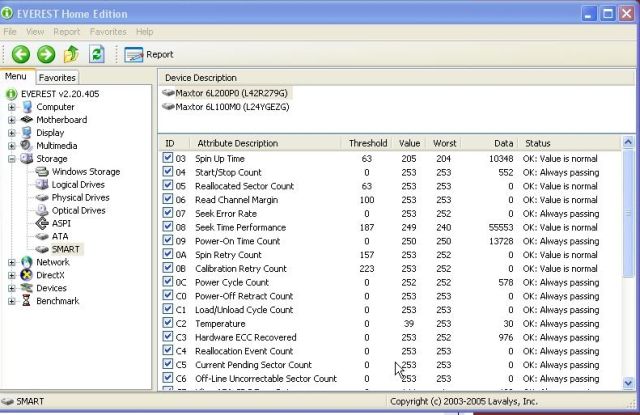Open the Report menu
Image resolution: width=640 pixels, height=415 pixels.
coord(67,32)
